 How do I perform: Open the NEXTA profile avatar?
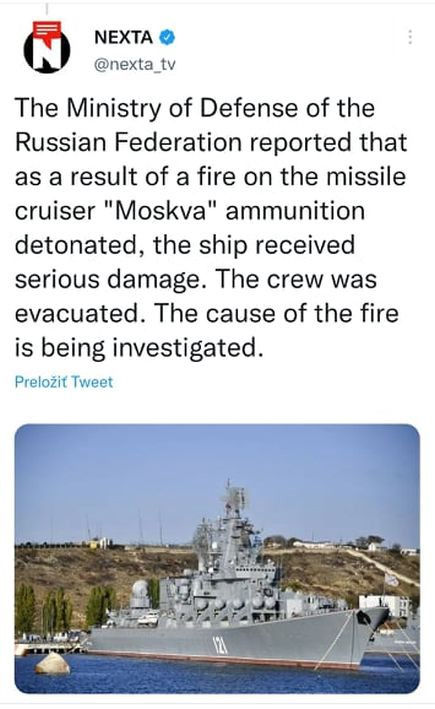(x=47, y=47)
